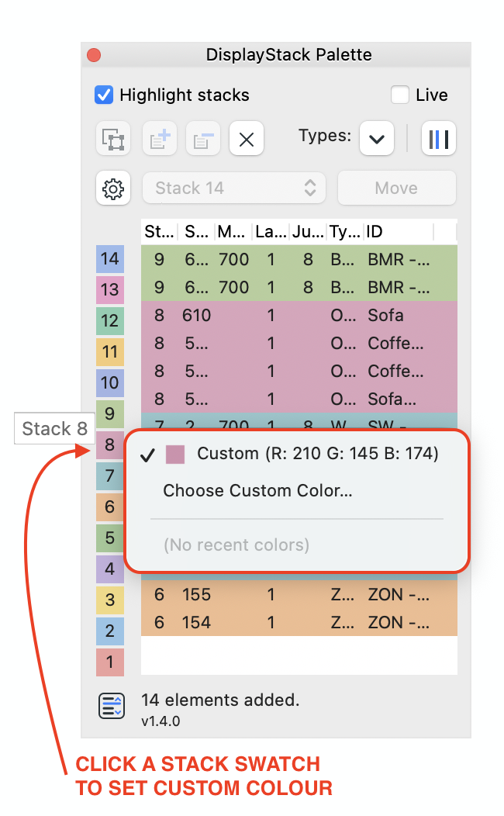Click the stack 12 colour swatch
504x816 pixels.
[110, 321]
